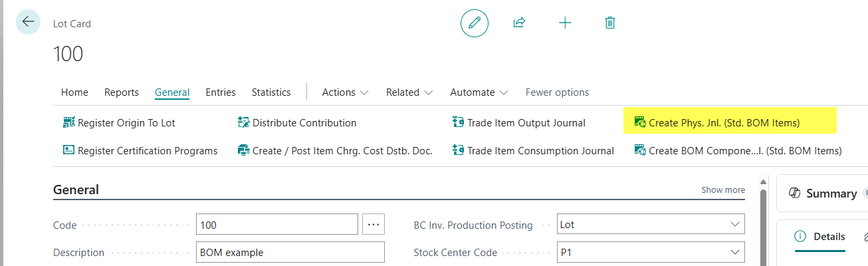The width and height of the screenshot is (868, 266).
Task: Run Register Origin To Lot action
Action: click(119, 123)
